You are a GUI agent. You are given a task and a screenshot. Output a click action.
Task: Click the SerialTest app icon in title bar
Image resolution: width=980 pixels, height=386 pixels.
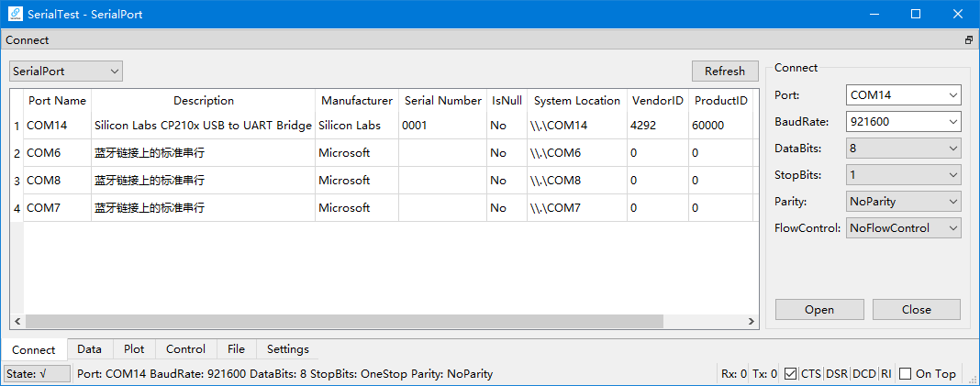15,13
